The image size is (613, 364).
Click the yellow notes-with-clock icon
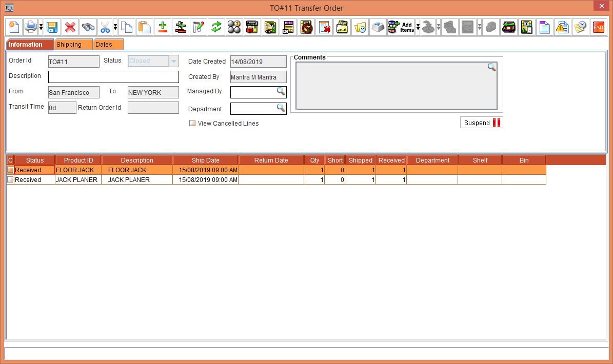click(x=580, y=27)
